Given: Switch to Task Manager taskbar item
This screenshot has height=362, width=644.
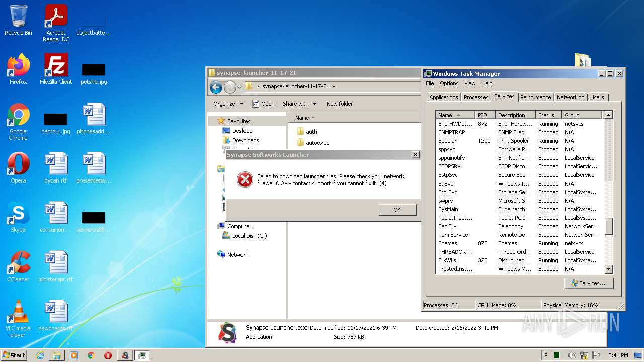Looking at the screenshot, I should coord(143,355).
